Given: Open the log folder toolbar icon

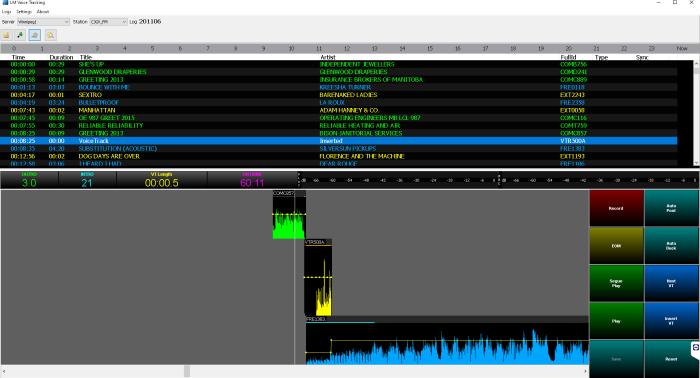Looking at the screenshot, I should click(x=6, y=35).
